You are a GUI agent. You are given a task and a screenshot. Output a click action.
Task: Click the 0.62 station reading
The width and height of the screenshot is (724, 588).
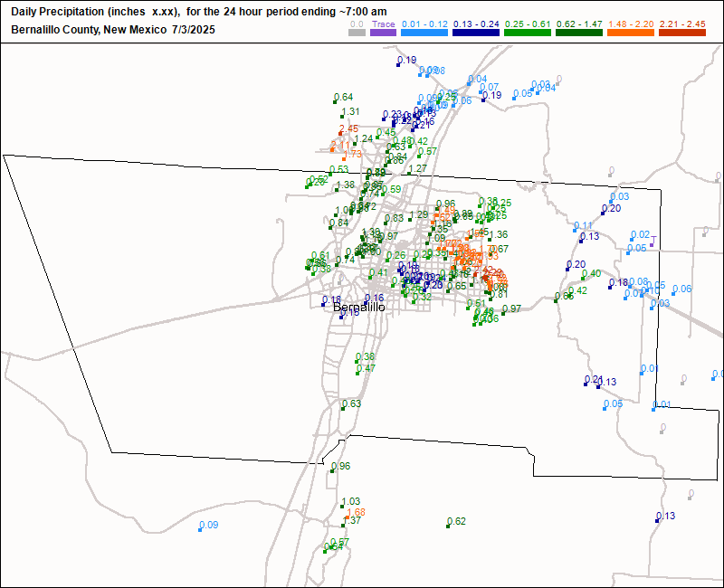point(456,522)
